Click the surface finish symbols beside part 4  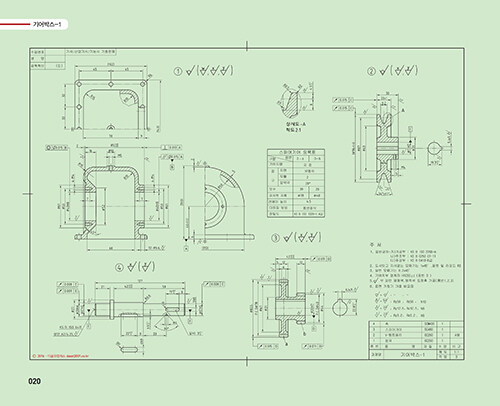coord(141,266)
